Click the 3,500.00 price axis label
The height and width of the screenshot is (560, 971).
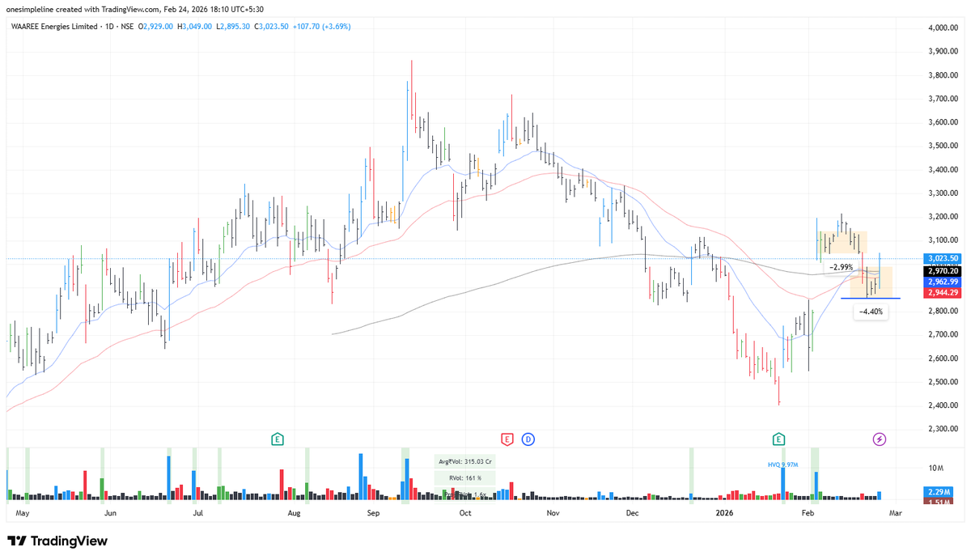pos(943,146)
